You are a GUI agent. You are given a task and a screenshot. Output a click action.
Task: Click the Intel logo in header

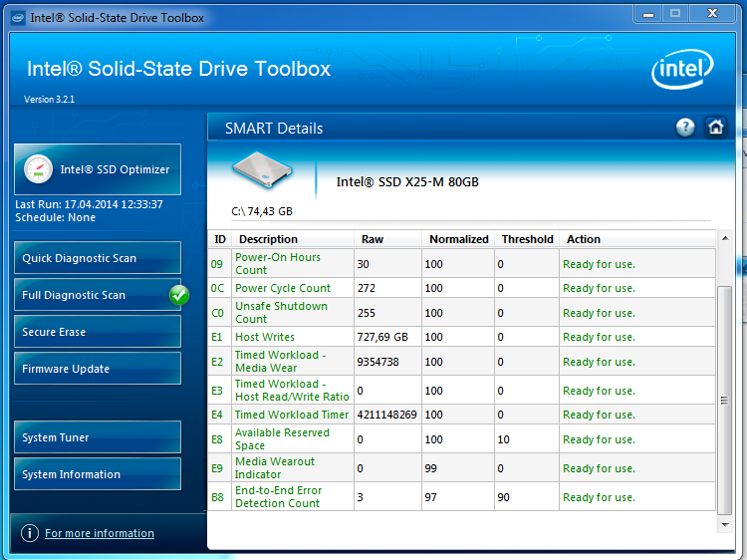coord(682,69)
